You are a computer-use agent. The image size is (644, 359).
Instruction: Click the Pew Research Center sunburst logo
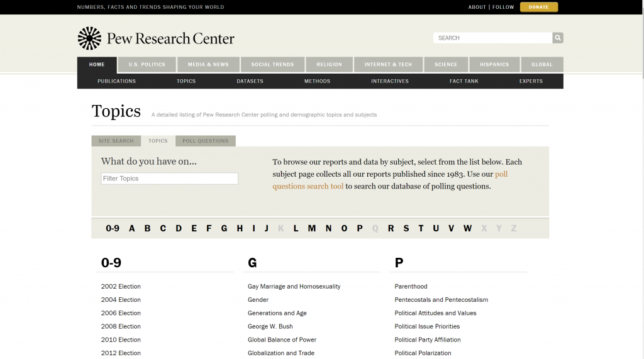coord(89,38)
